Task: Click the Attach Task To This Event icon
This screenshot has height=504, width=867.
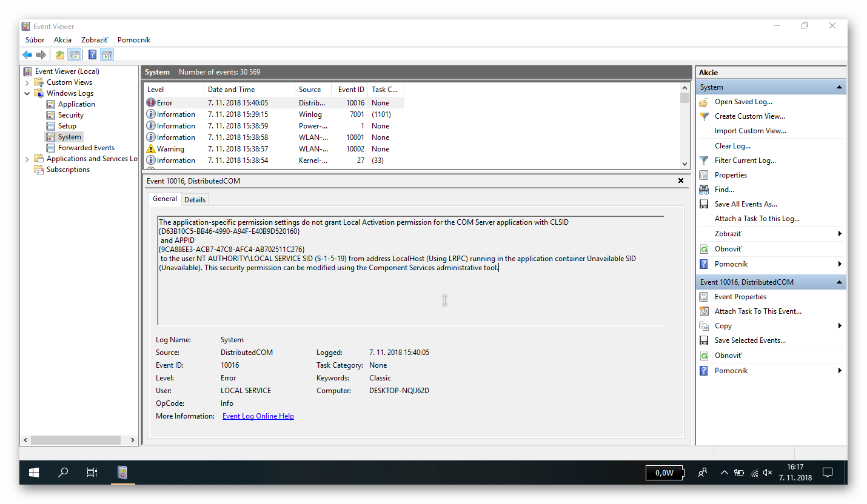Action: point(704,311)
